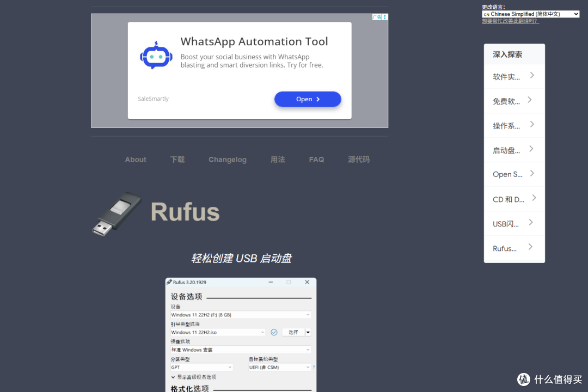Image resolution: width=588 pixels, height=392 pixels.
Task: Click the 选择 button in Rufus
Action: click(x=293, y=332)
